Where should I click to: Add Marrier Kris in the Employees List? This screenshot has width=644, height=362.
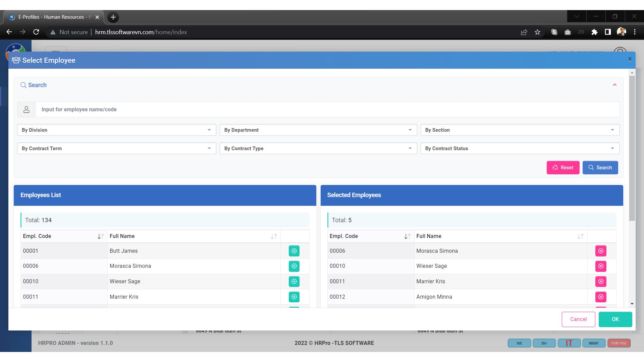294,297
